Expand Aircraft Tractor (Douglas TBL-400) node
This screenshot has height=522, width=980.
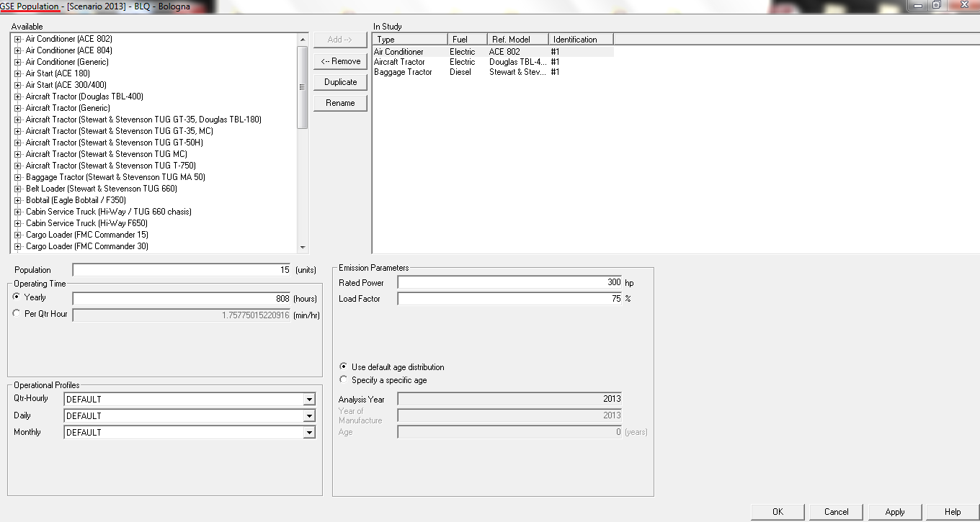[18, 96]
